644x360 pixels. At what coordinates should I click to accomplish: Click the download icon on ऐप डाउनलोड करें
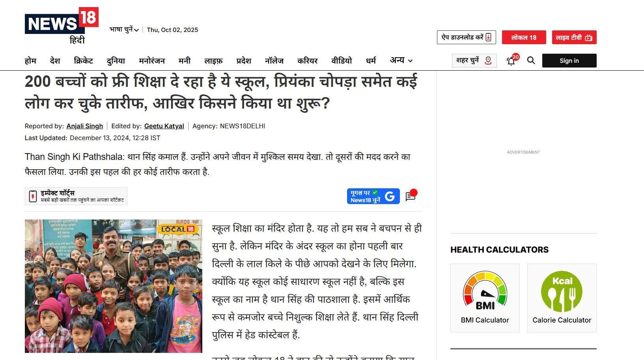pos(487,37)
